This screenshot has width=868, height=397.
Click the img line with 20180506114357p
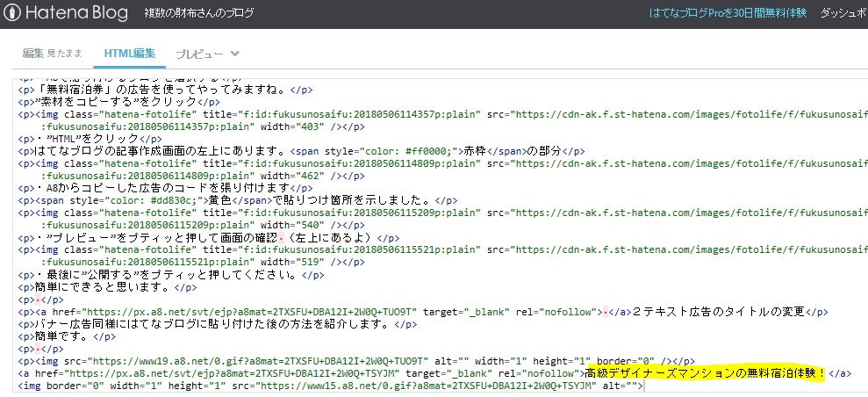443,114
